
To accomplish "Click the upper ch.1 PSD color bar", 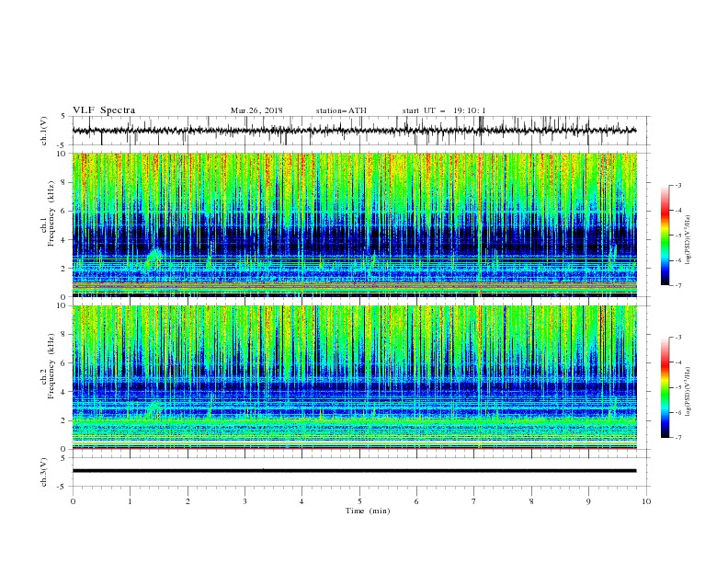I will coord(665,236).
